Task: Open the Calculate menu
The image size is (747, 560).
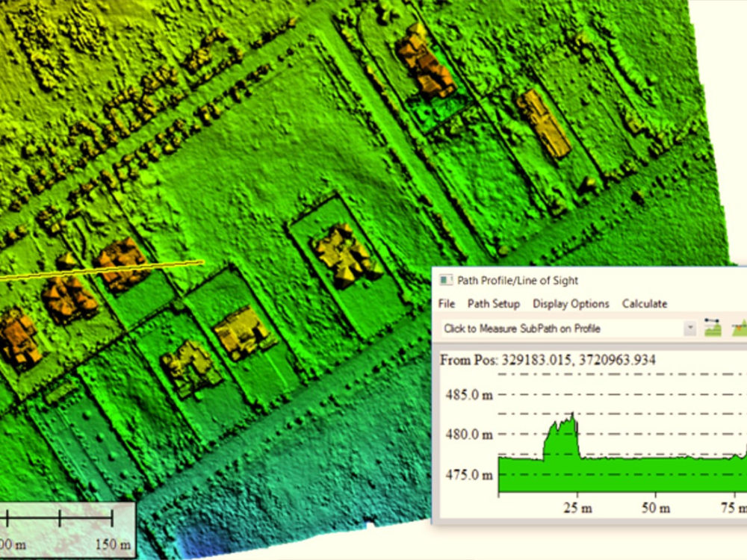Action: (x=644, y=304)
